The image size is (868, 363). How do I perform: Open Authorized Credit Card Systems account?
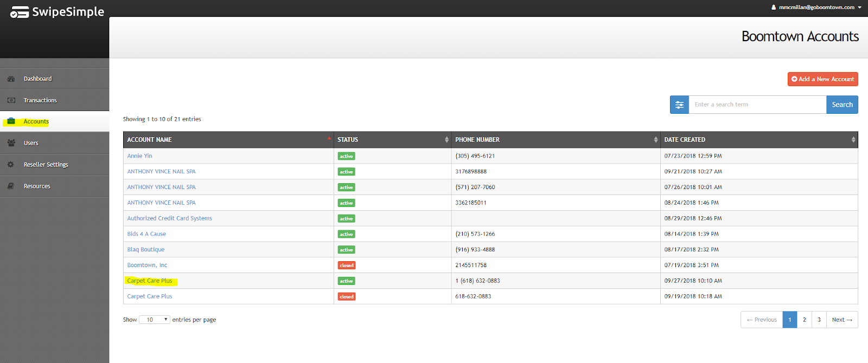pyautogui.click(x=169, y=218)
